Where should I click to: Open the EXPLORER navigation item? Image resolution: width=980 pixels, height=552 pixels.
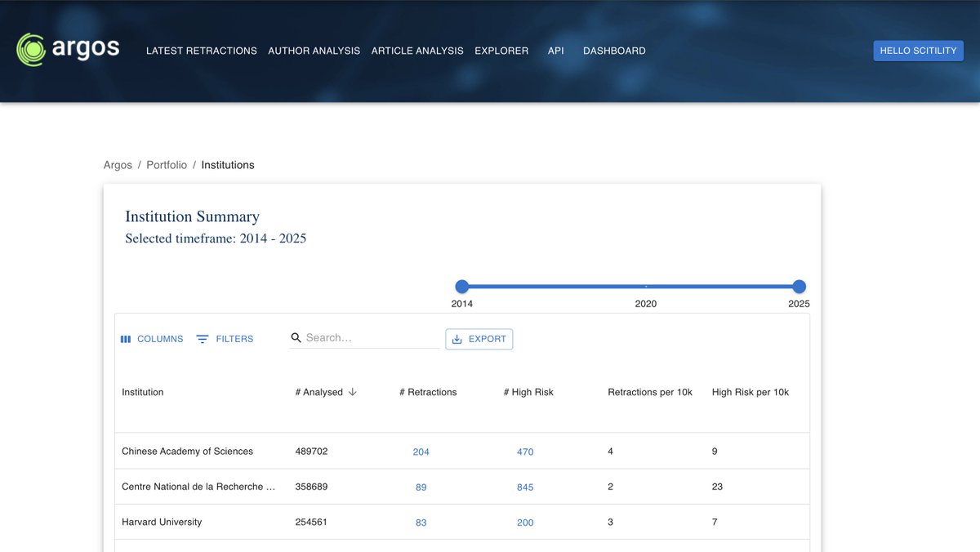coord(501,50)
